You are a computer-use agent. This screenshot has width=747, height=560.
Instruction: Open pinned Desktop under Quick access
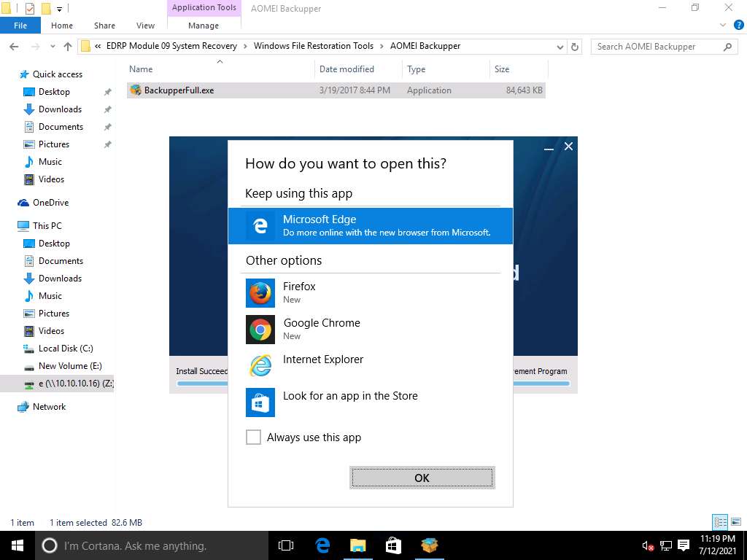54,92
